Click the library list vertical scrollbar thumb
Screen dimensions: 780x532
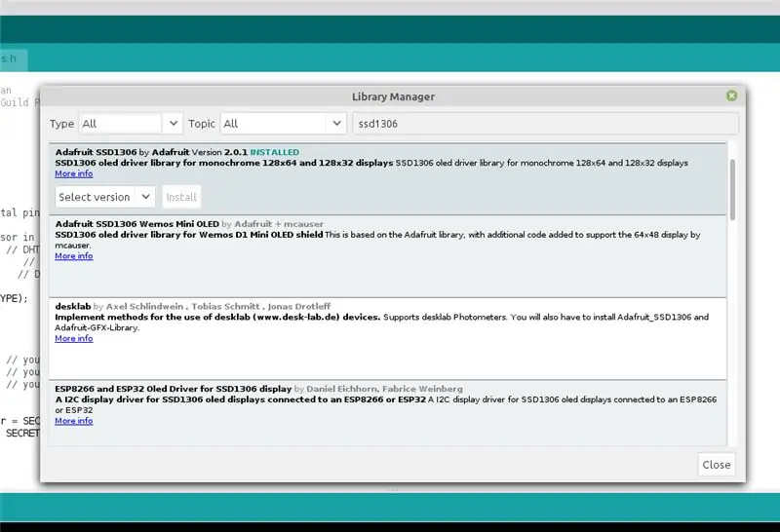[732, 189]
